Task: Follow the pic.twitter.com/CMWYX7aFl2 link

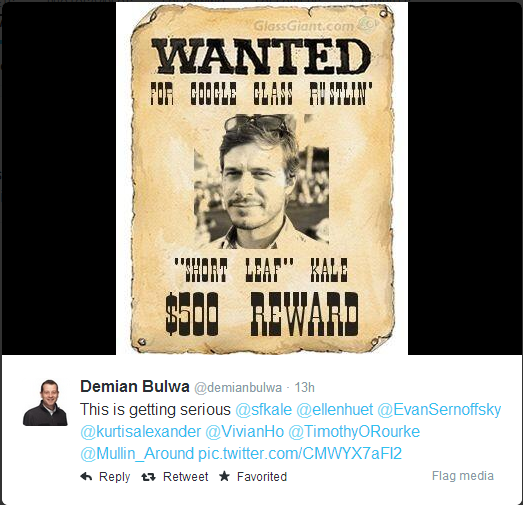Action: click(x=300, y=454)
